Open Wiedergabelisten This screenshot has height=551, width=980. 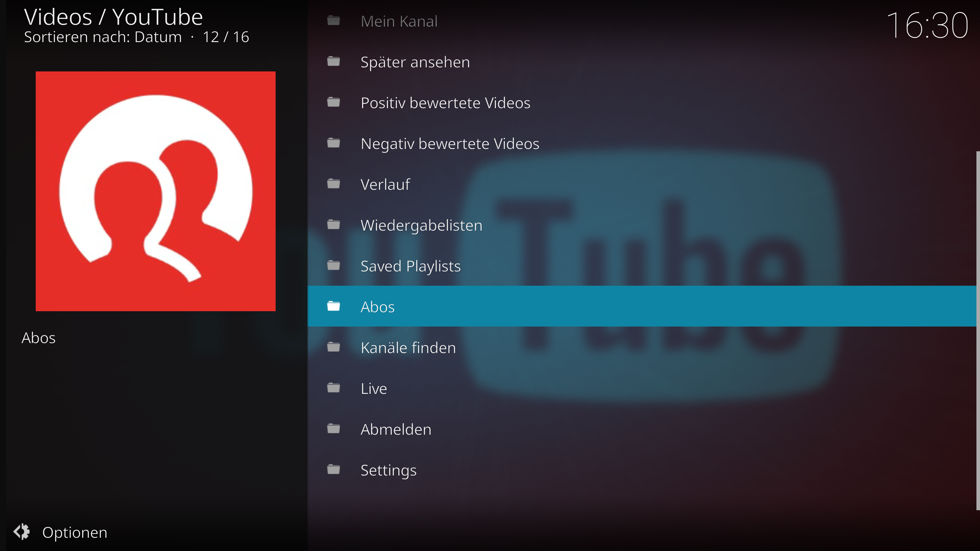tap(642, 225)
